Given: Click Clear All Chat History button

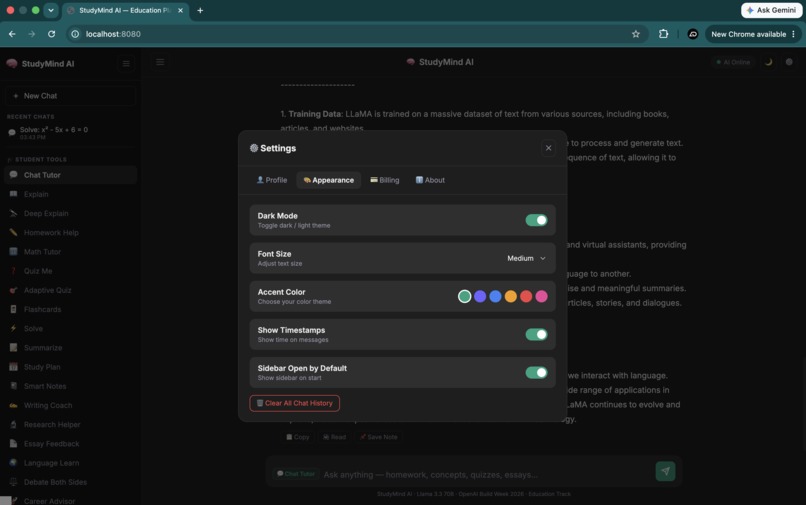Looking at the screenshot, I should [x=295, y=403].
